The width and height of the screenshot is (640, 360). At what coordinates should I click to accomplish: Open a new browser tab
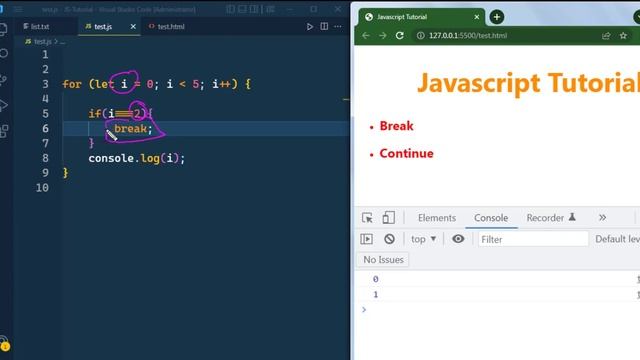tap(497, 17)
